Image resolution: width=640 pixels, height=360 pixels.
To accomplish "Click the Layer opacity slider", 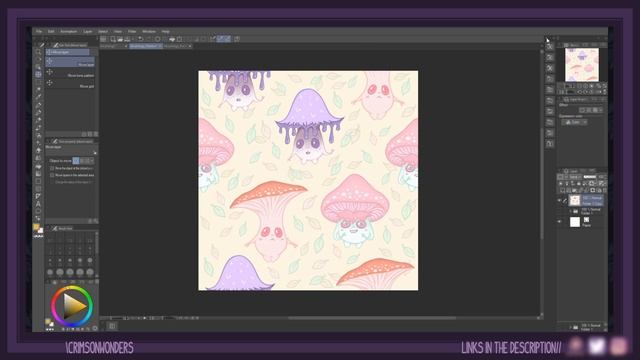I will [x=590, y=177].
